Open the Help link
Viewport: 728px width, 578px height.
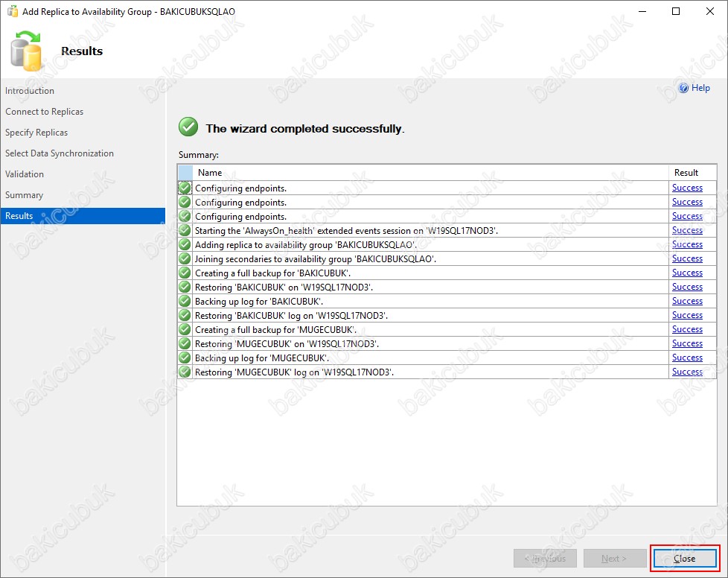click(x=700, y=88)
